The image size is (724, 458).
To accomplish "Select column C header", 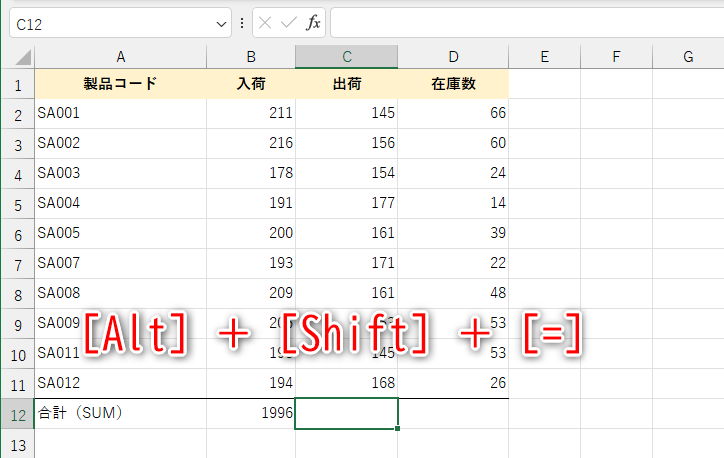I will click(x=347, y=57).
